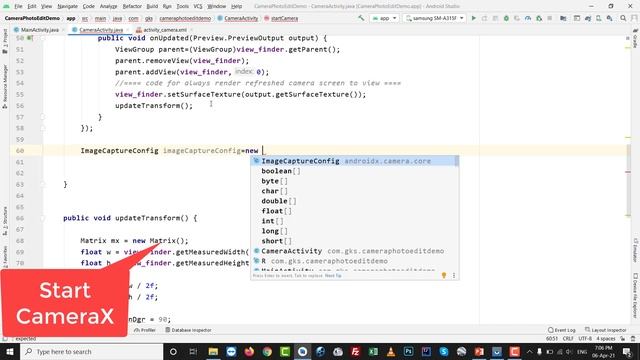The height and width of the screenshot is (360, 640).
Task: Open Chrome from the taskbar
Action: click(x=267, y=351)
